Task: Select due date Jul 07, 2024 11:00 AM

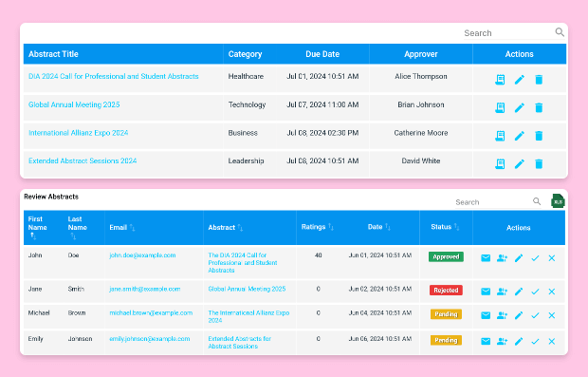Action: coord(322,104)
